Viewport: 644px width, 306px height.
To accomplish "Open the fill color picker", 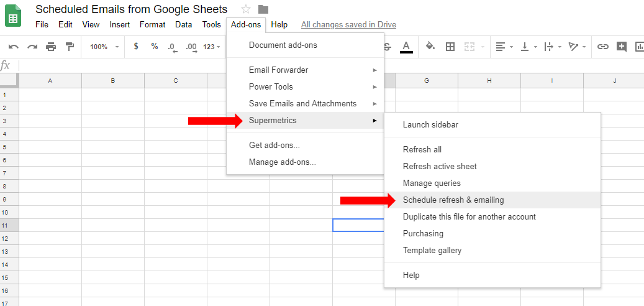I will tap(430, 47).
